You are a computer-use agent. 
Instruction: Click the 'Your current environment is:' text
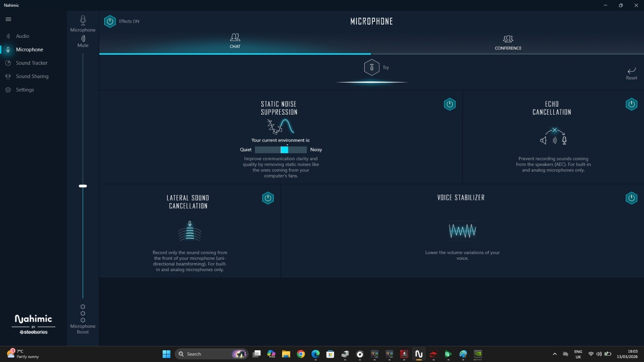point(281,140)
